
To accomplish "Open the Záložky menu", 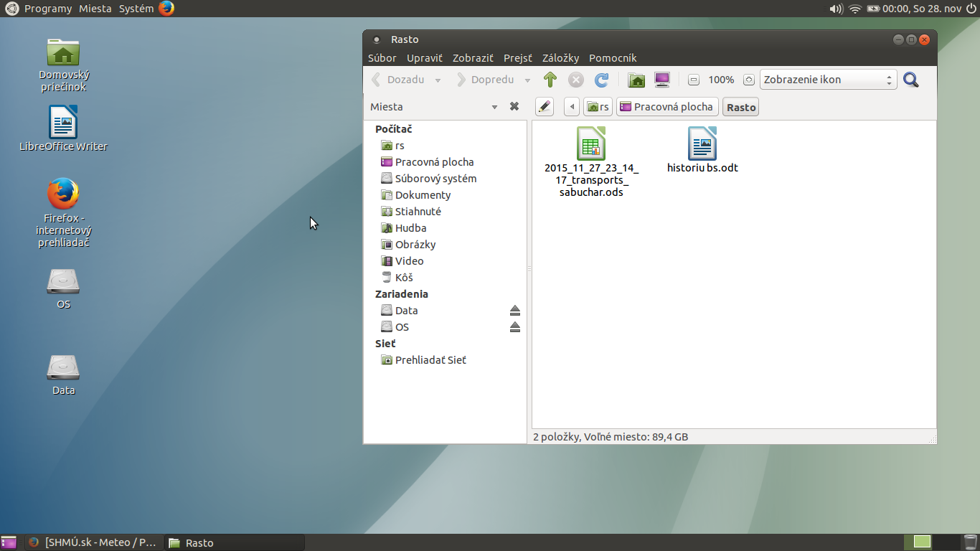I will [560, 58].
